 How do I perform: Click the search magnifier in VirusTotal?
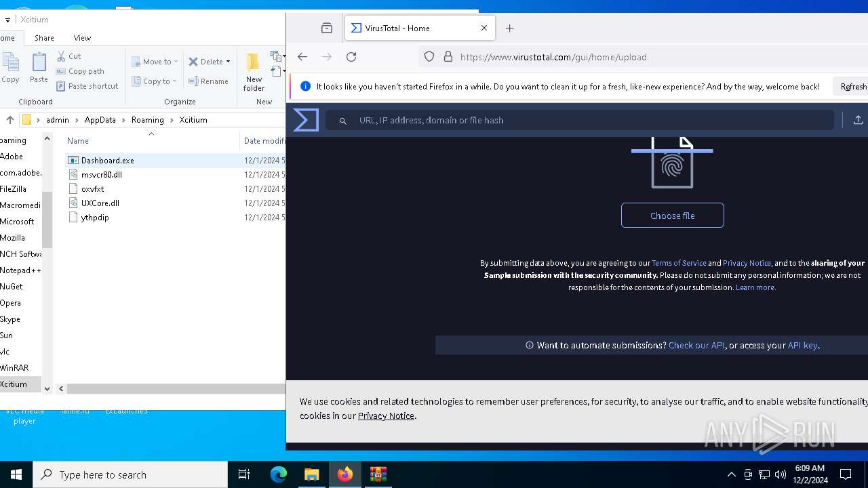343,121
